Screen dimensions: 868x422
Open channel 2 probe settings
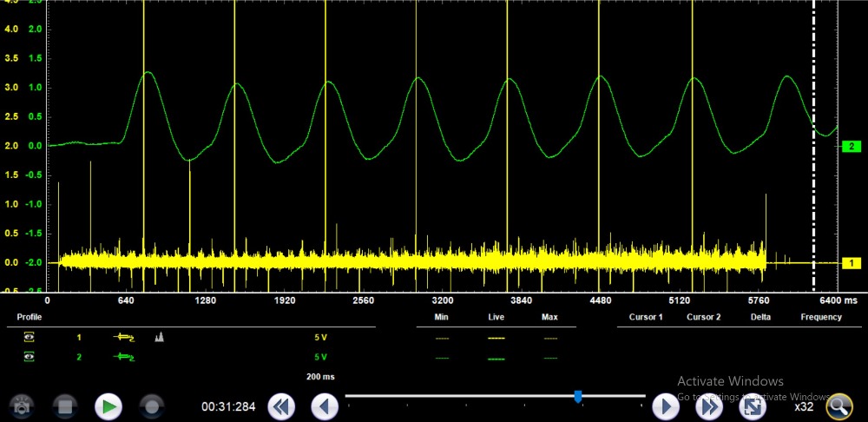[x=124, y=358]
